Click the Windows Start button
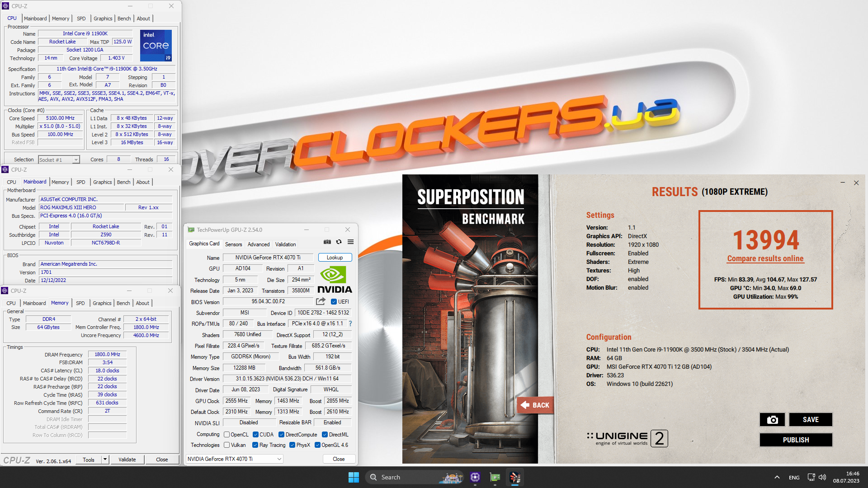Viewport: 868px width, 488px height. 354,477
